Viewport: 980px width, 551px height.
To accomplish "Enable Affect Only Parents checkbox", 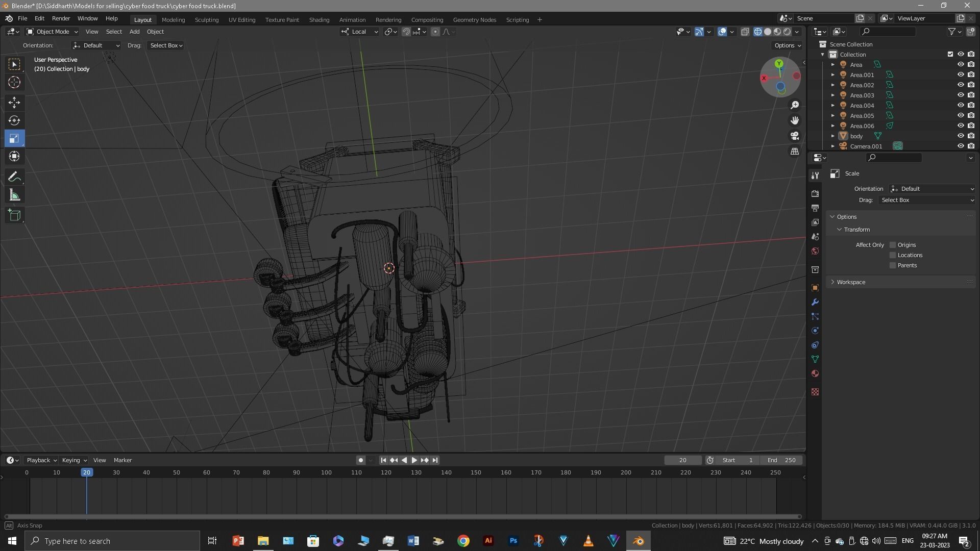I will (x=893, y=265).
